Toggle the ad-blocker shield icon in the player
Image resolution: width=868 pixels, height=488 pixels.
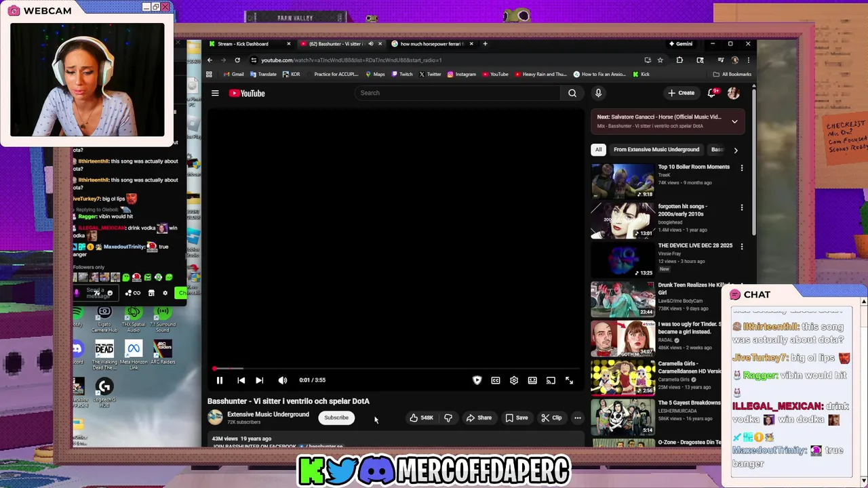pos(477,380)
